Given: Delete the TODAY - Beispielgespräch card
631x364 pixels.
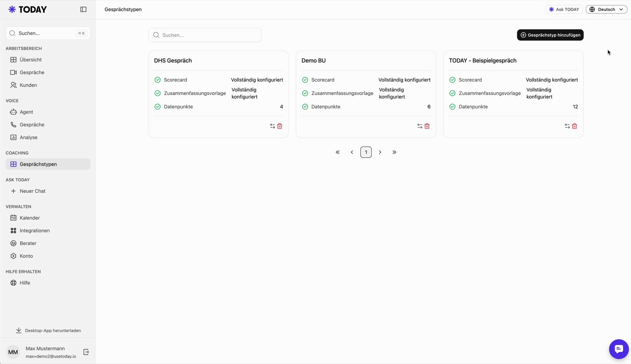Looking at the screenshot, I should click(574, 126).
